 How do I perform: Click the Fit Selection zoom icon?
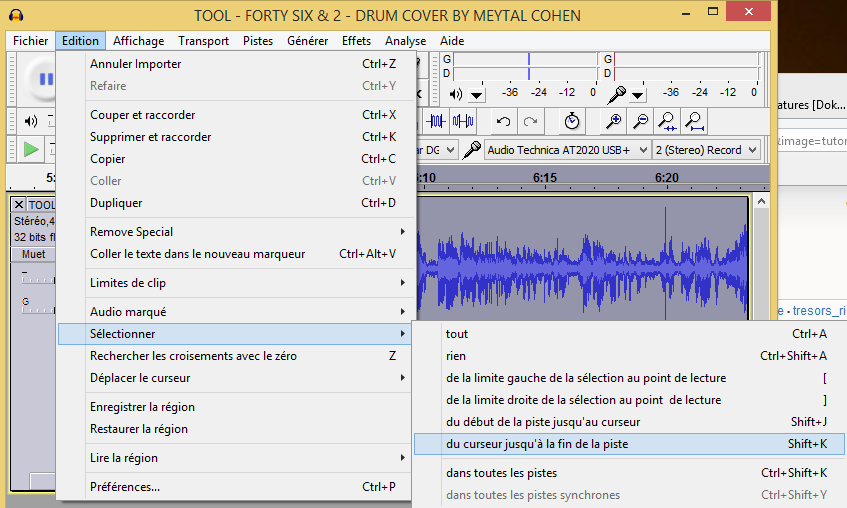click(667, 121)
